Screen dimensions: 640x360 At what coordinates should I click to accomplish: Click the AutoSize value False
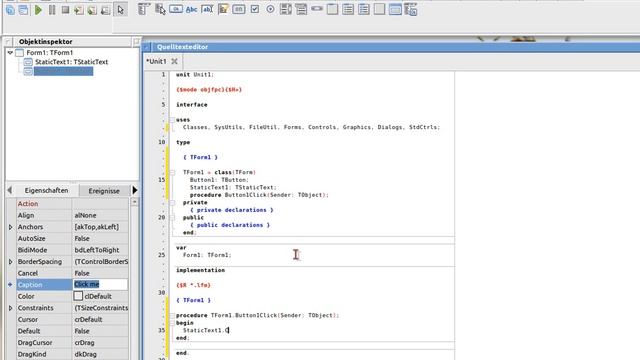pos(82,238)
